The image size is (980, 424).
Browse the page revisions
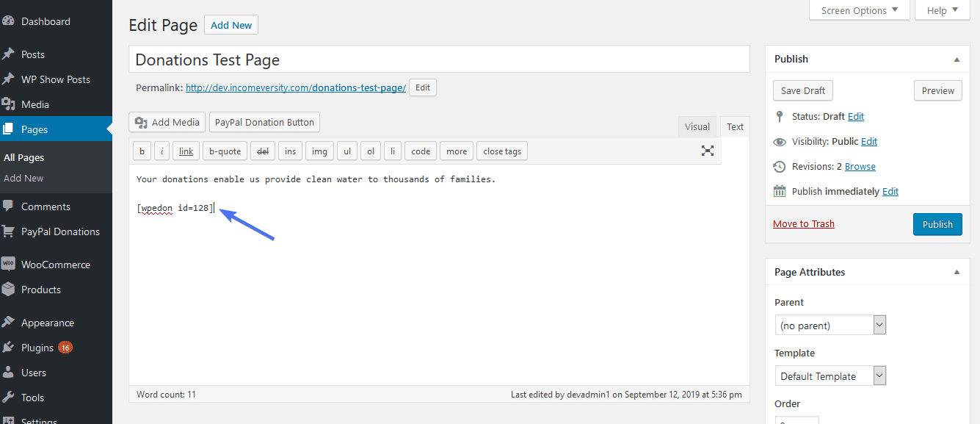(x=860, y=166)
